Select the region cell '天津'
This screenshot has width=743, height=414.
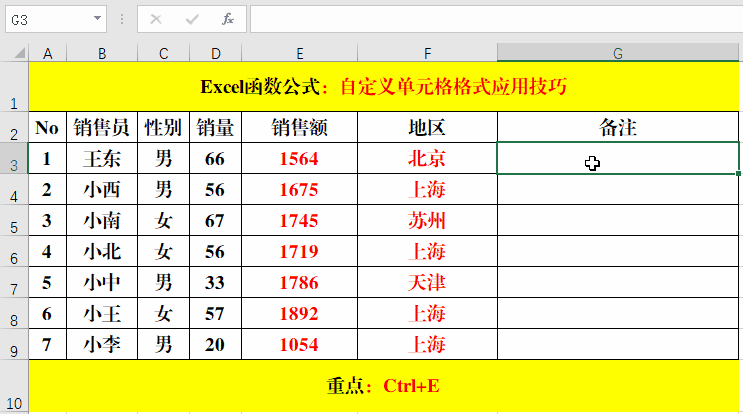click(427, 282)
